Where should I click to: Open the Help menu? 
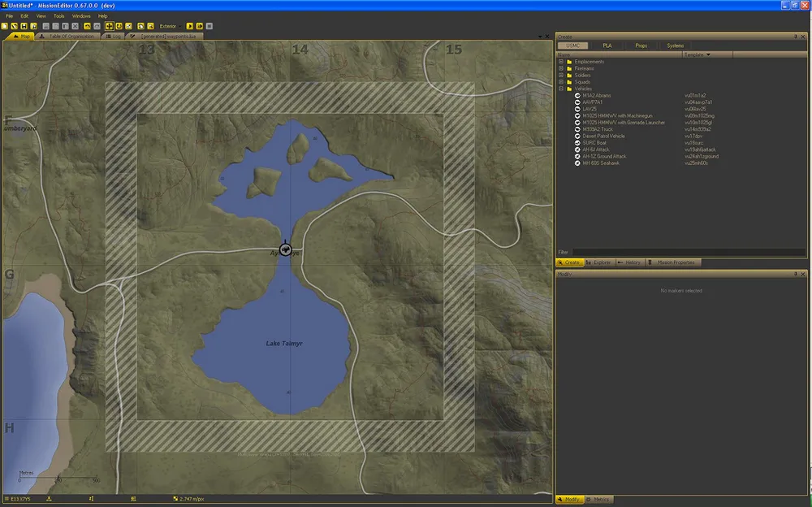tap(102, 16)
